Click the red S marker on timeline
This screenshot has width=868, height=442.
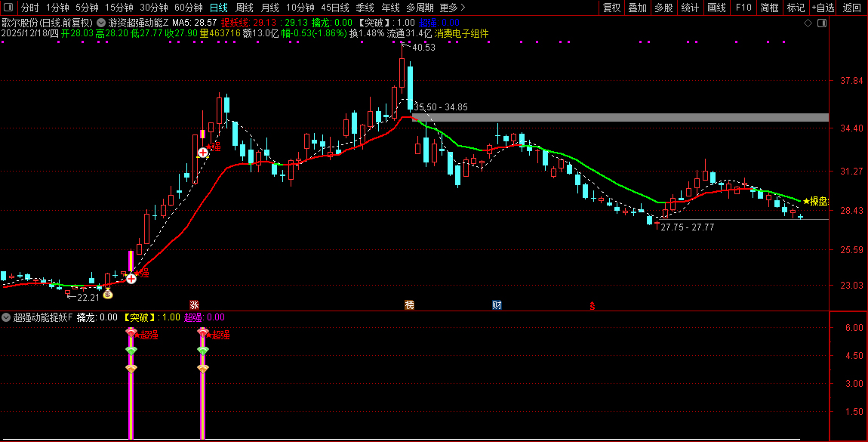(x=592, y=305)
